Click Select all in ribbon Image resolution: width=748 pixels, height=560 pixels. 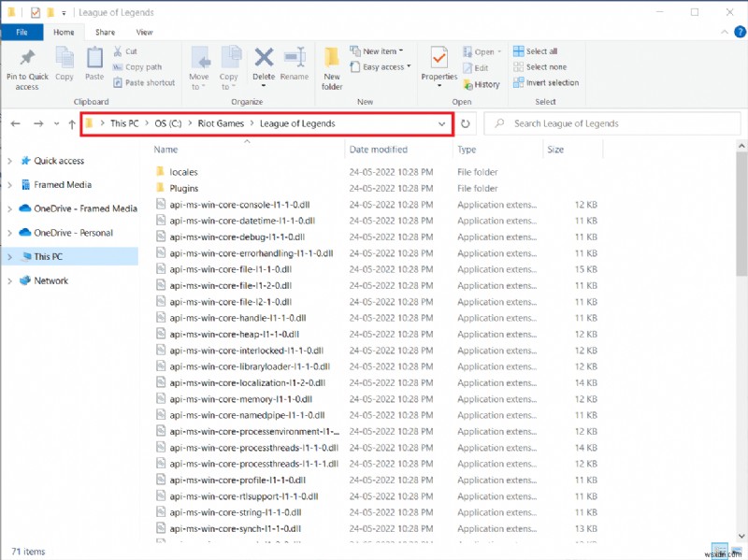click(535, 51)
